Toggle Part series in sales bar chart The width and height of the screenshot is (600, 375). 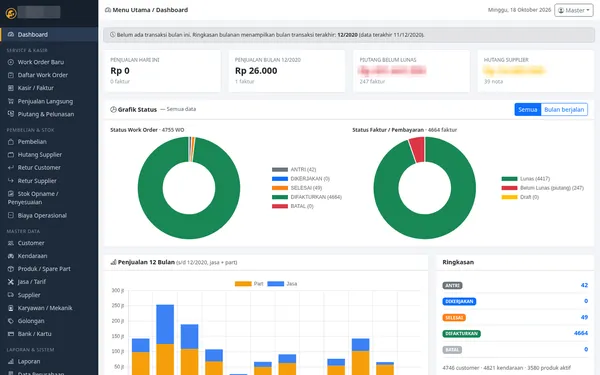tap(249, 284)
